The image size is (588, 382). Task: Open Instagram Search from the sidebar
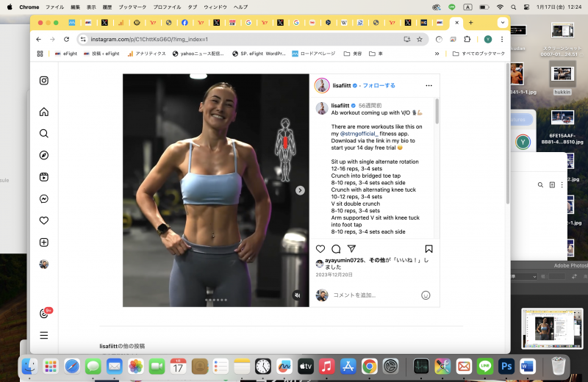pos(44,134)
